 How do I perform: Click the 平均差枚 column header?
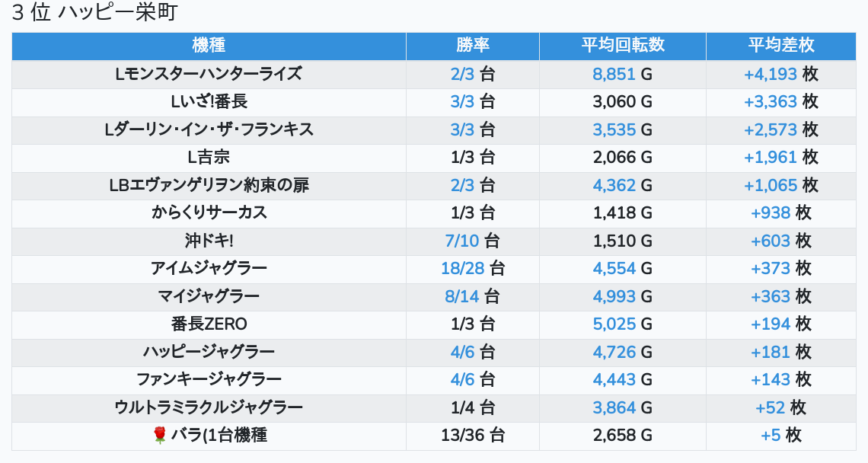click(781, 46)
